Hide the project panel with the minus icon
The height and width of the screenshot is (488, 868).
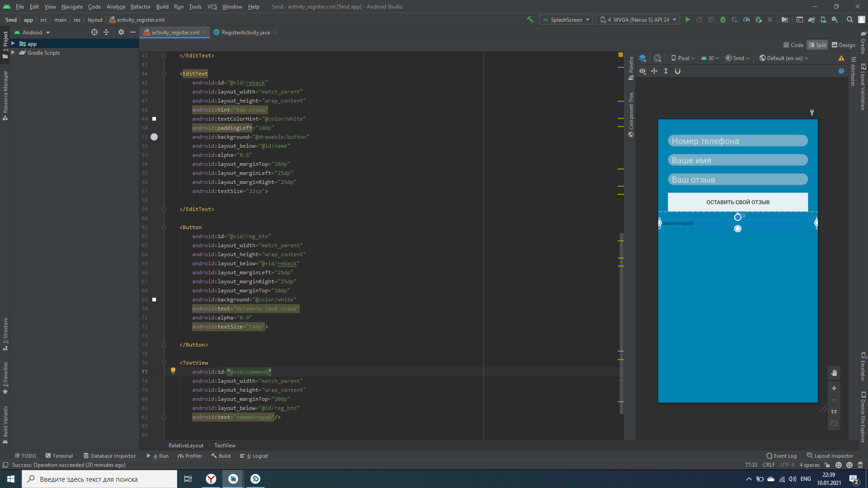[132, 32]
